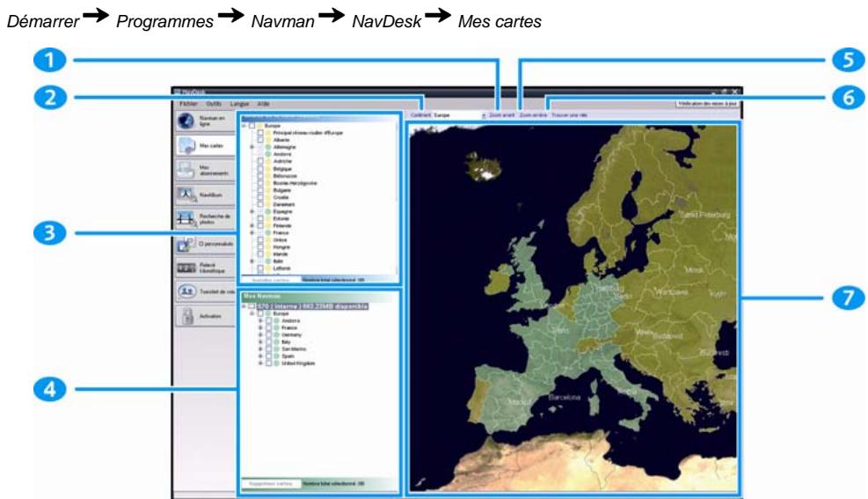Tick the Danemark checkbox
868x499 pixels.
(260, 204)
